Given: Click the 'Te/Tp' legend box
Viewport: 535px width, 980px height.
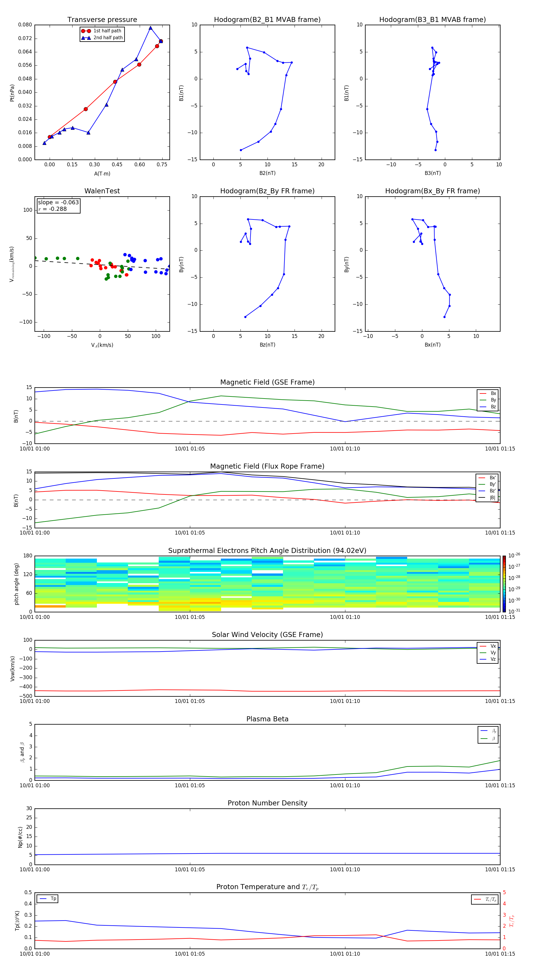Looking at the screenshot, I should pos(485,900).
